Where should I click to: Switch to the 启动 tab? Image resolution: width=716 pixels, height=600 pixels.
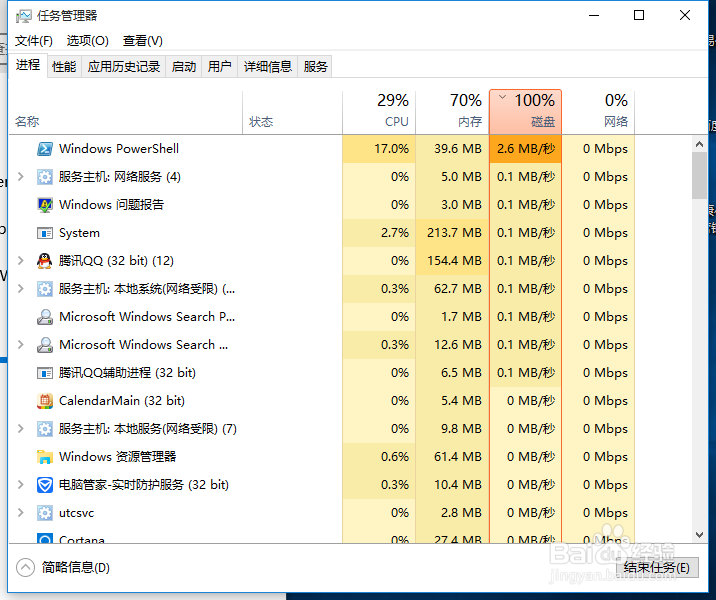tap(184, 67)
